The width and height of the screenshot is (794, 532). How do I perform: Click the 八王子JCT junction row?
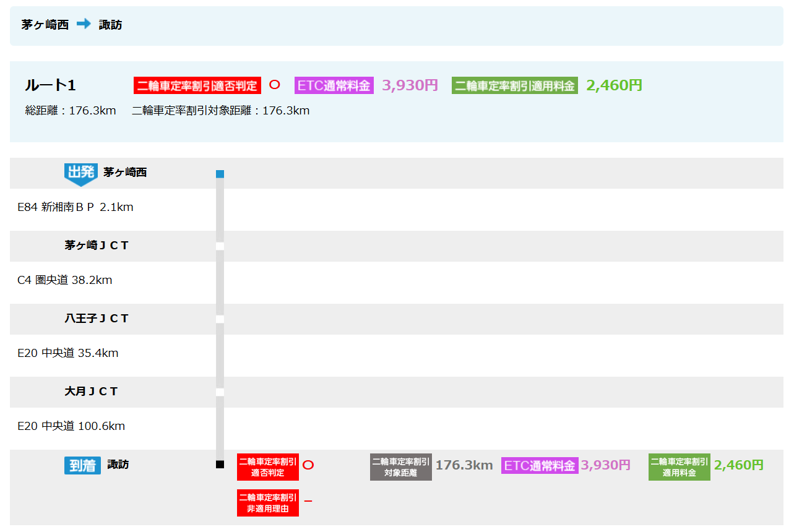tap(97, 319)
